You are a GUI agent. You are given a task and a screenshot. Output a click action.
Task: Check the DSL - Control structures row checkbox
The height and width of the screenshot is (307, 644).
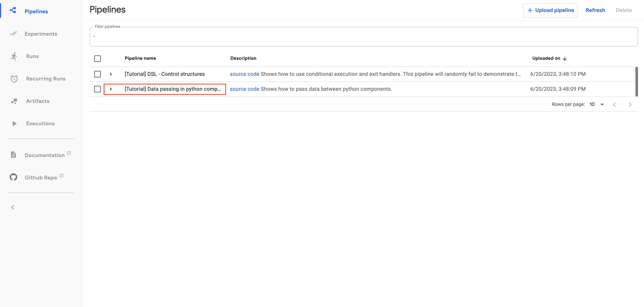click(97, 74)
